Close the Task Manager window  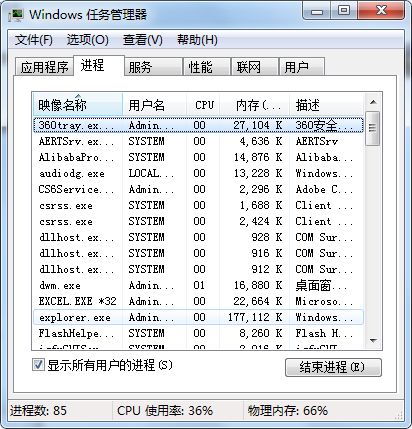[381, 11]
